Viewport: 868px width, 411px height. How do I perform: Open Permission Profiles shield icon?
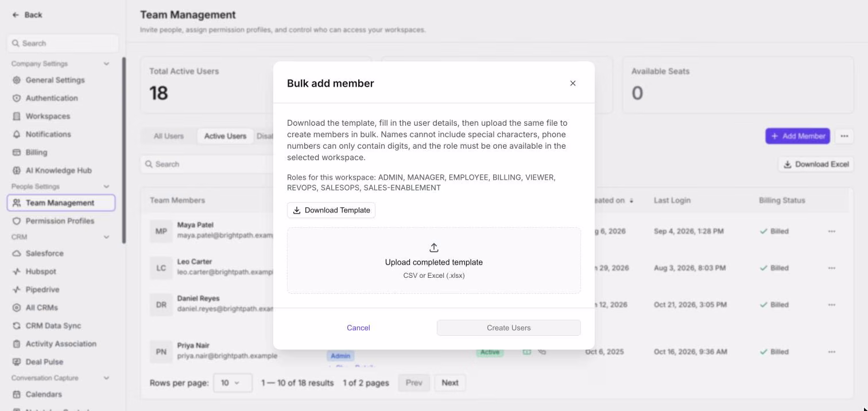pos(17,221)
